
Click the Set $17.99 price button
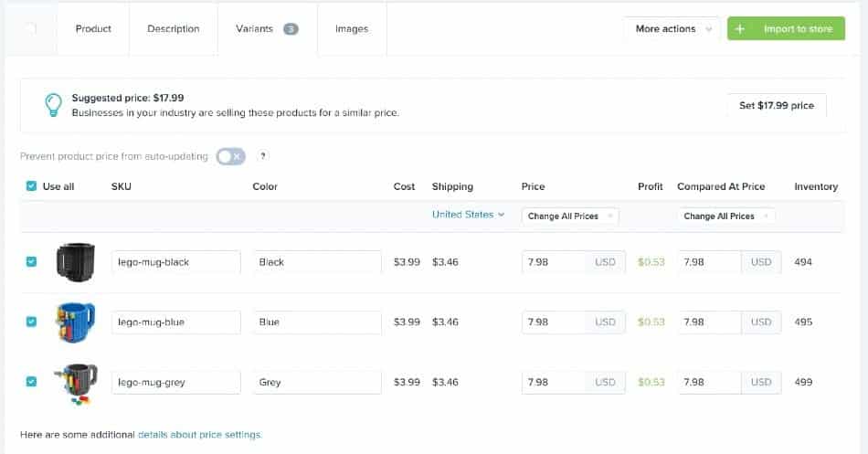pyautogui.click(x=776, y=106)
